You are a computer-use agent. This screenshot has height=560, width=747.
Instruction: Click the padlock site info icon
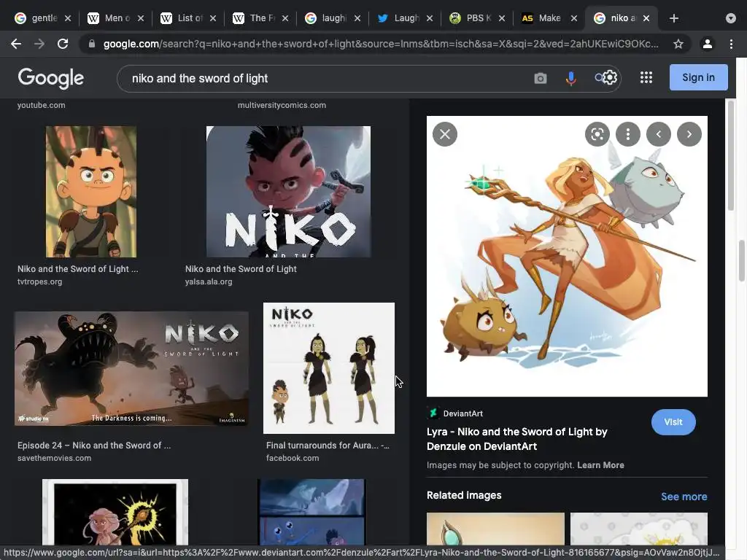tap(92, 44)
